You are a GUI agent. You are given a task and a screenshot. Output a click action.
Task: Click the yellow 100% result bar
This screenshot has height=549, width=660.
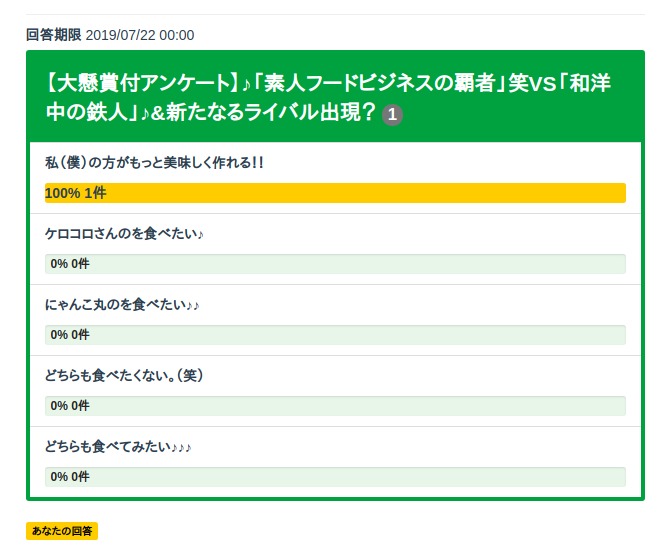point(400,193)
